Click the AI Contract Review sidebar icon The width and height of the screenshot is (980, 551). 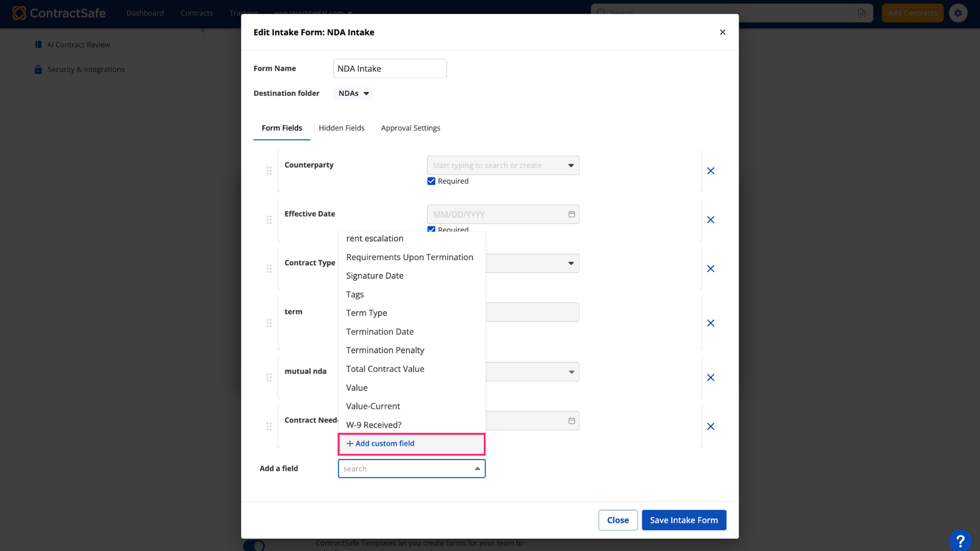[x=38, y=45]
